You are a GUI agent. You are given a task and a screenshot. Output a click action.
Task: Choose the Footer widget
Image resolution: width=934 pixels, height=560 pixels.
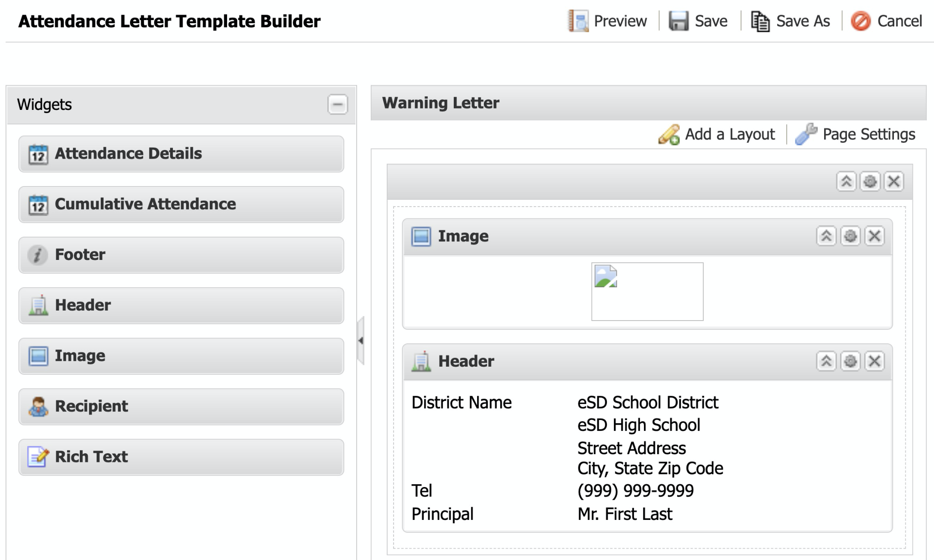181,255
